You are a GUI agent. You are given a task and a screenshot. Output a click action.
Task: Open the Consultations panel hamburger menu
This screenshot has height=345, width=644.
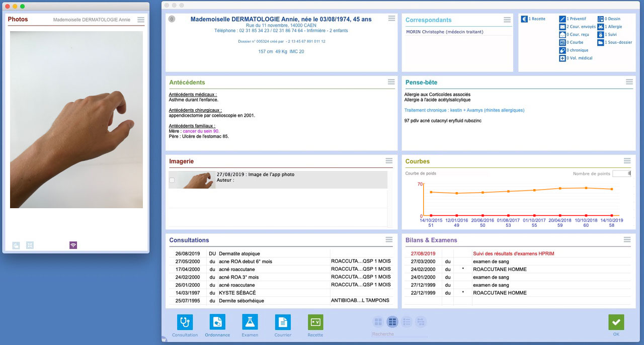click(x=389, y=240)
